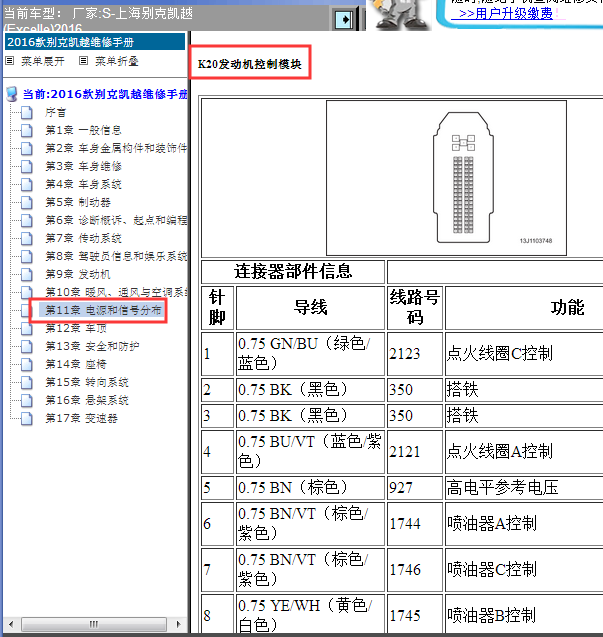Click wire cell 0.75 BN (棕色)

click(x=310, y=488)
